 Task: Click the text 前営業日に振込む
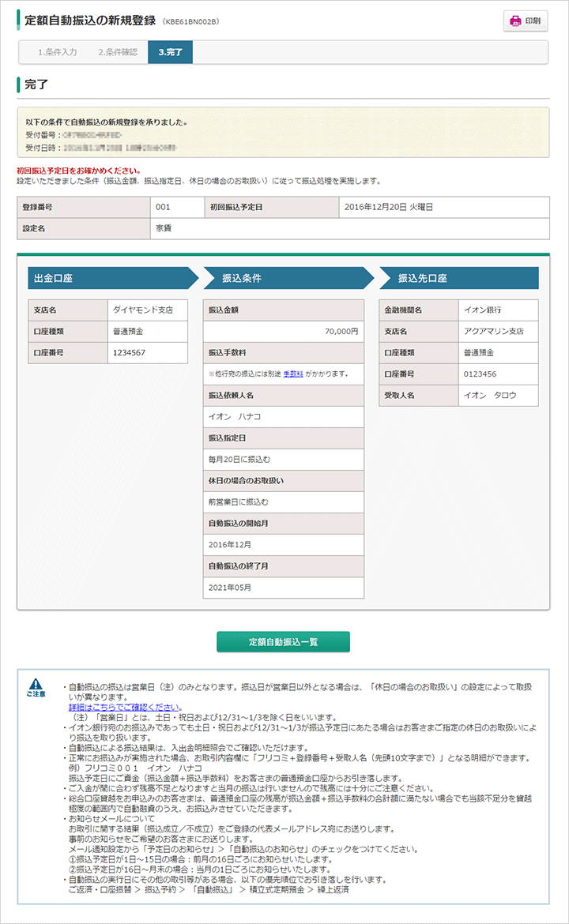[238, 502]
